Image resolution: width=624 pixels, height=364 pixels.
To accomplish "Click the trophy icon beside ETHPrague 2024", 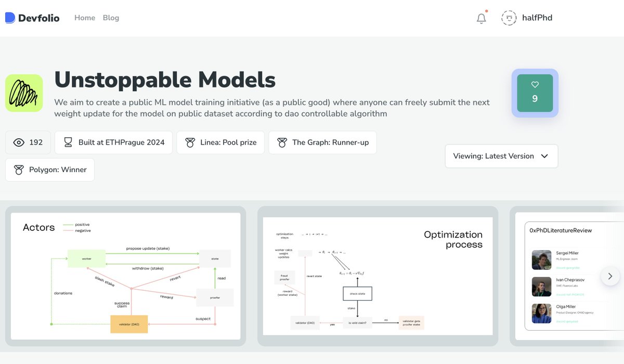I will click(x=68, y=142).
